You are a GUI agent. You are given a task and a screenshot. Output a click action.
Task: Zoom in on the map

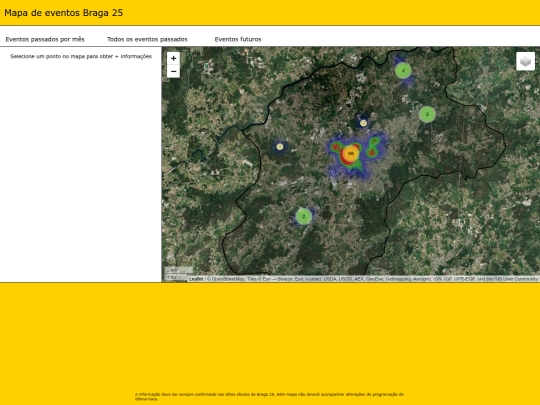tap(173, 58)
